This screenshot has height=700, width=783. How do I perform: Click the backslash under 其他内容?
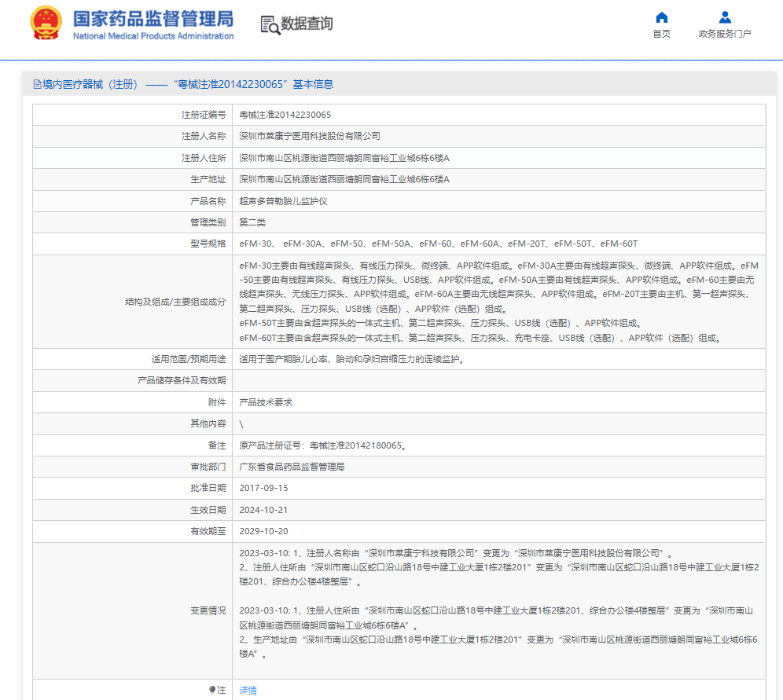(x=241, y=424)
